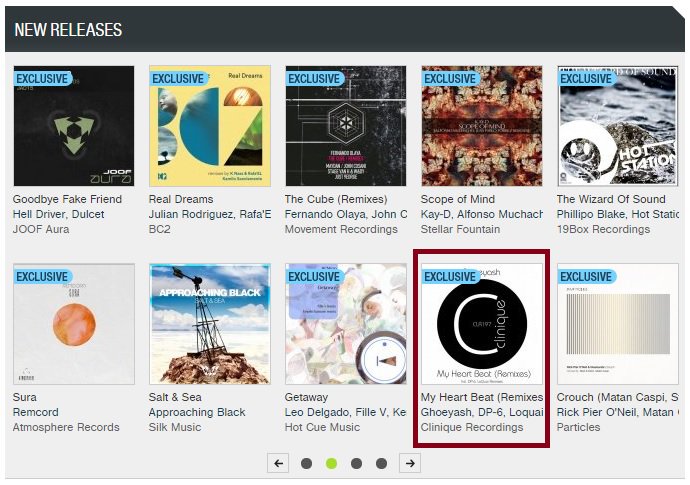
Task: Click The Cube (Remixes) title link
Action: pos(336,199)
